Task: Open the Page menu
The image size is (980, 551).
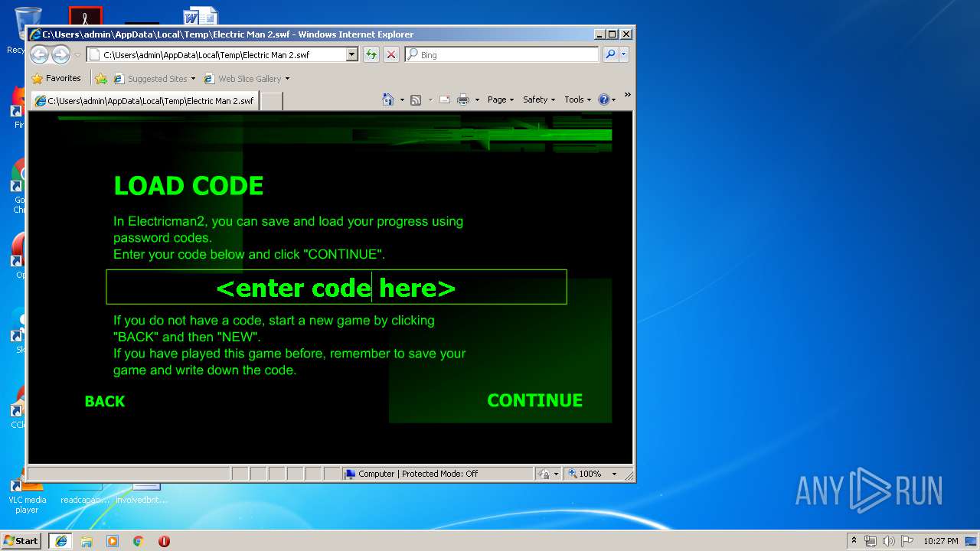Action: point(501,99)
